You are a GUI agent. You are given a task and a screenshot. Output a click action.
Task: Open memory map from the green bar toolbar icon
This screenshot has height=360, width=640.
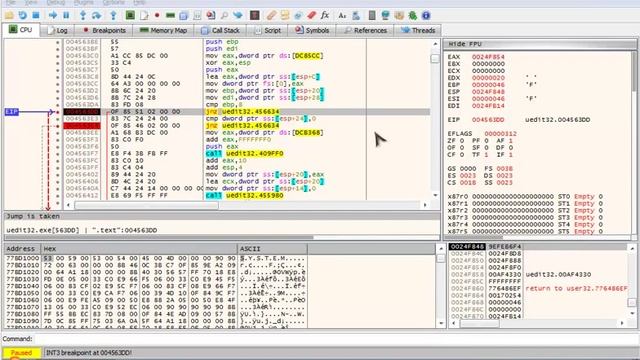pyautogui.click(x=170, y=16)
